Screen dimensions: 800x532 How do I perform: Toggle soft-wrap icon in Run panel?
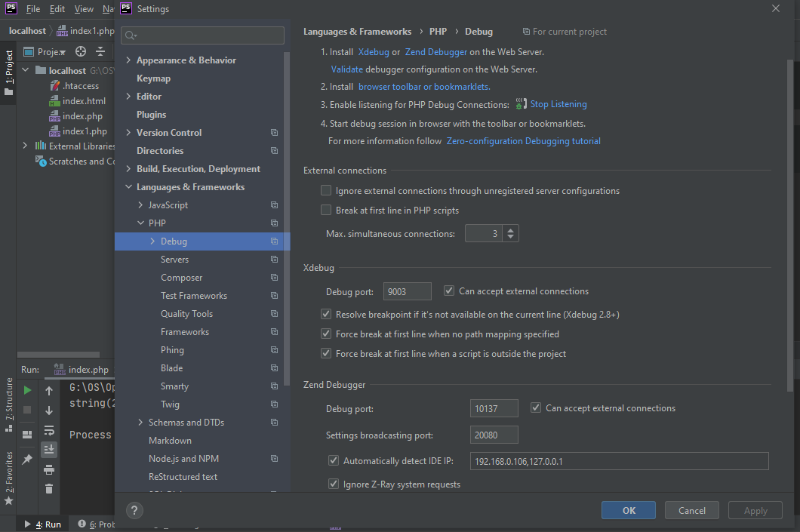pos(49,430)
